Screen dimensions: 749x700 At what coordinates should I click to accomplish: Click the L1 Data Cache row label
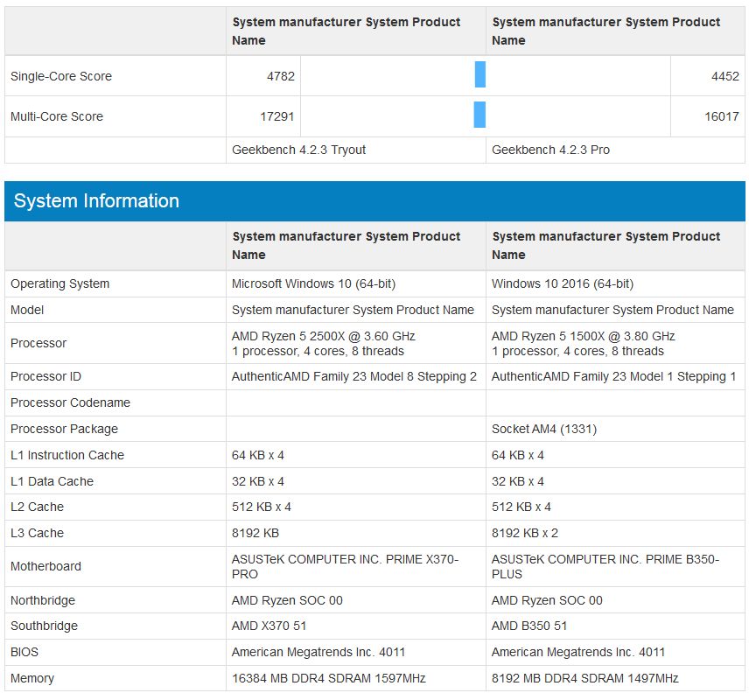pyautogui.click(x=52, y=481)
